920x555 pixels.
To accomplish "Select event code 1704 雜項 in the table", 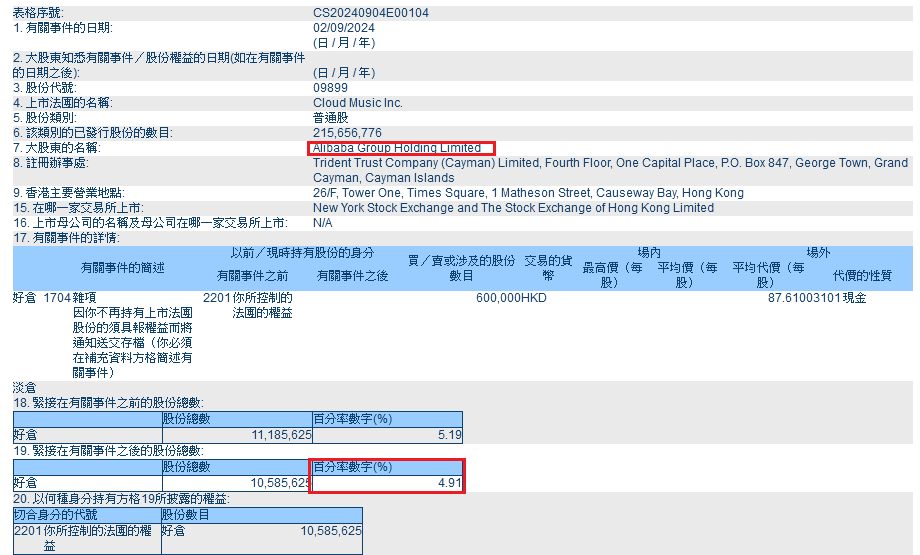I will (70, 298).
